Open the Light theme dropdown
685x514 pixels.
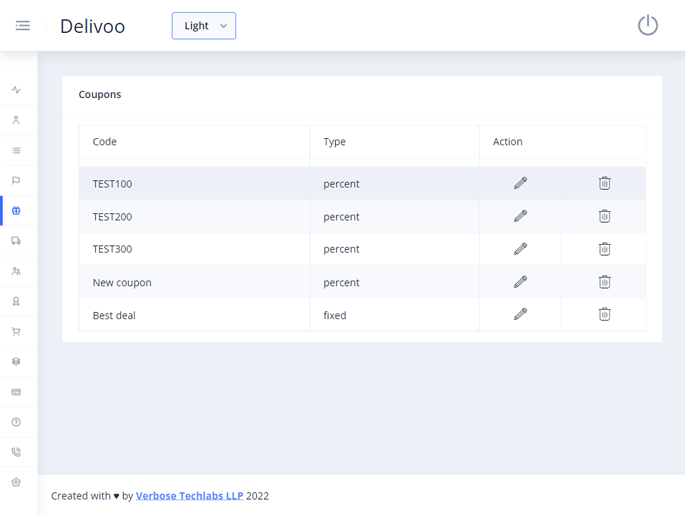[204, 26]
